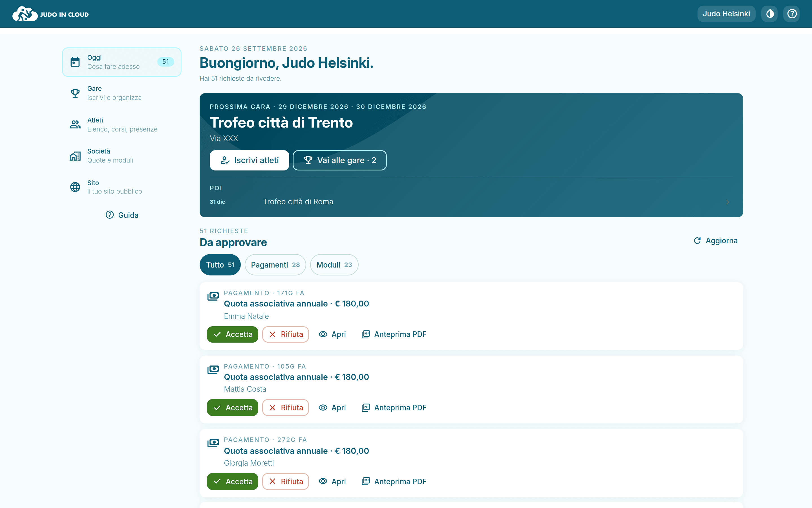
Task: Click the payment icon of 171G FA card
Action: click(213, 296)
